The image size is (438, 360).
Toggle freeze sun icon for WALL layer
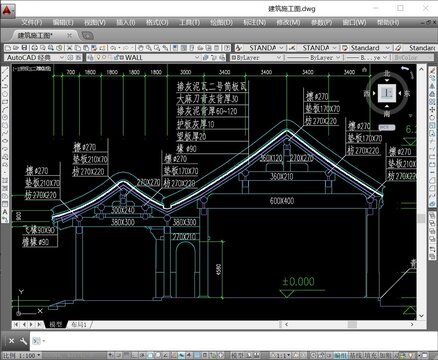pos(104,57)
